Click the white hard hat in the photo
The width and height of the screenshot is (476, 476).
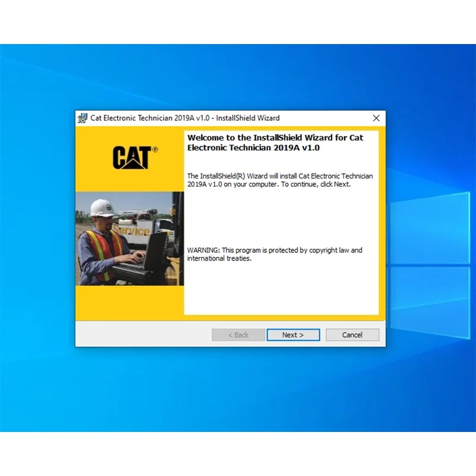tap(102, 207)
